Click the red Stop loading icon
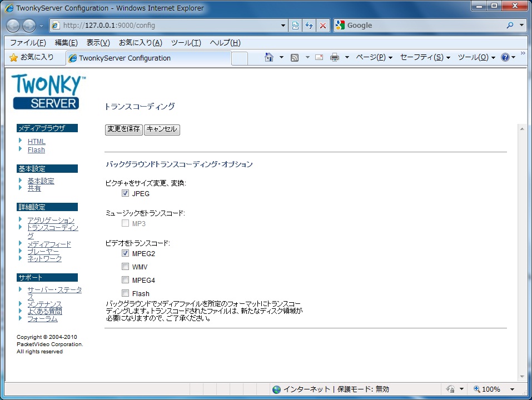This screenshot has width=532, height=400. click(x=323, y=26)
